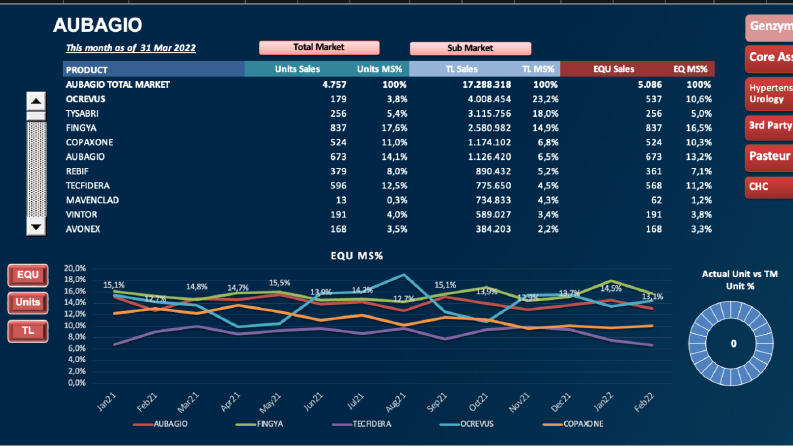Switch chart to EQU view
Viewport: 793px width, 446px height.
[x=28, y=275]
